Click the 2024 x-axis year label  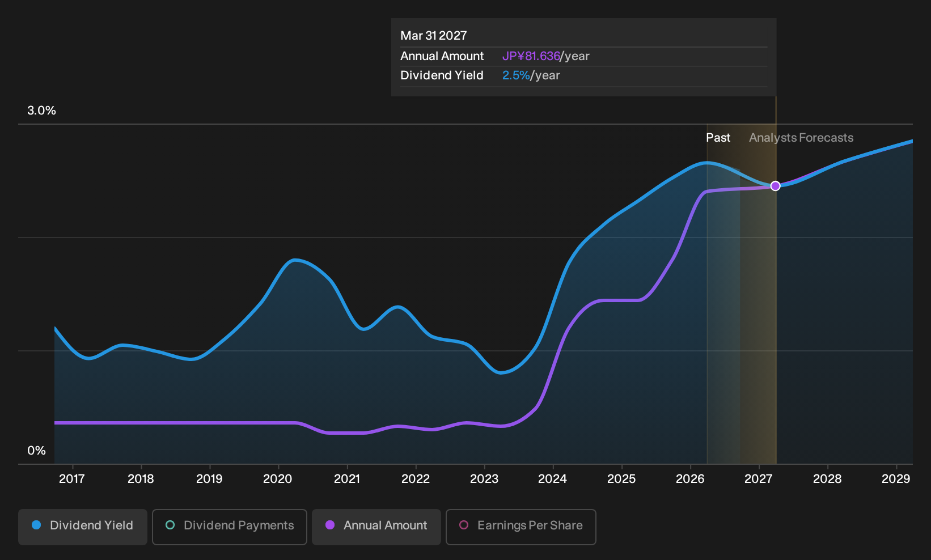(552, 479)
